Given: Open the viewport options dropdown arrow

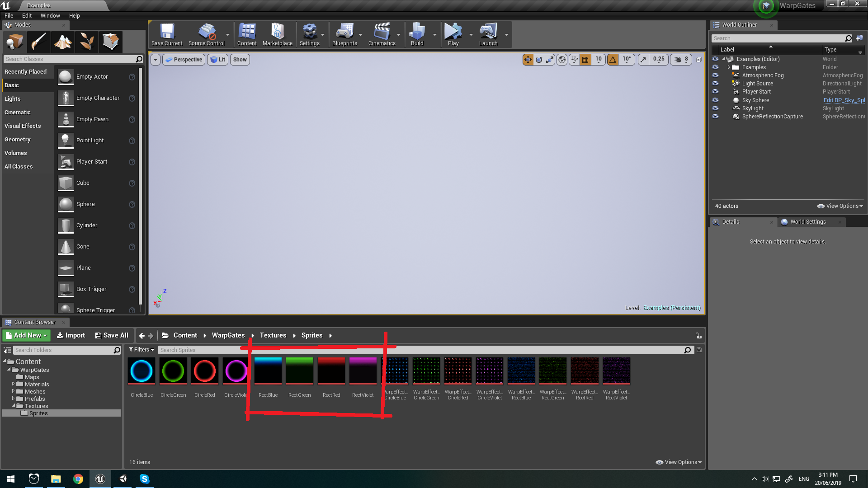Looking at the screenshot, I should [x=155, y=60].
